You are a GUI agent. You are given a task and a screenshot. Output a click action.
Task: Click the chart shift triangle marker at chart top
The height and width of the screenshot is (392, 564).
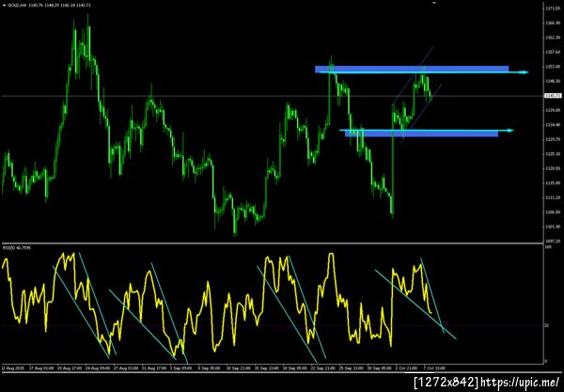434,3
